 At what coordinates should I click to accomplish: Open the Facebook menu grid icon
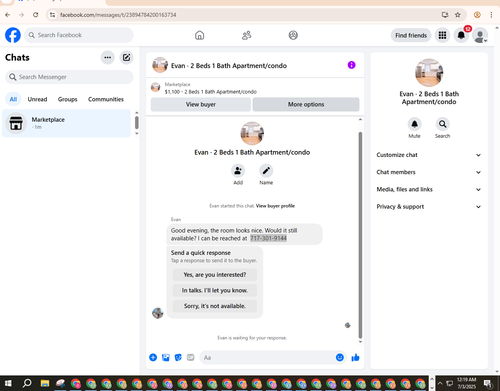(442, 35)
